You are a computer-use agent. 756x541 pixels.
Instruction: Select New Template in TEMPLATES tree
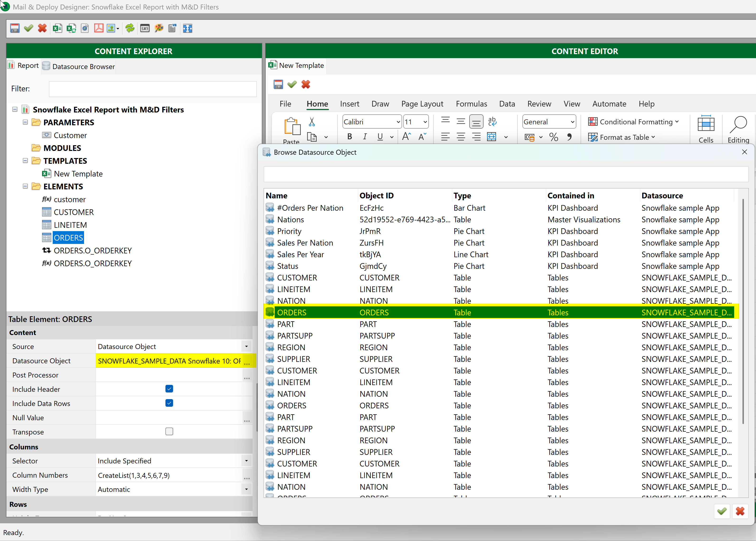click(78, 173)
